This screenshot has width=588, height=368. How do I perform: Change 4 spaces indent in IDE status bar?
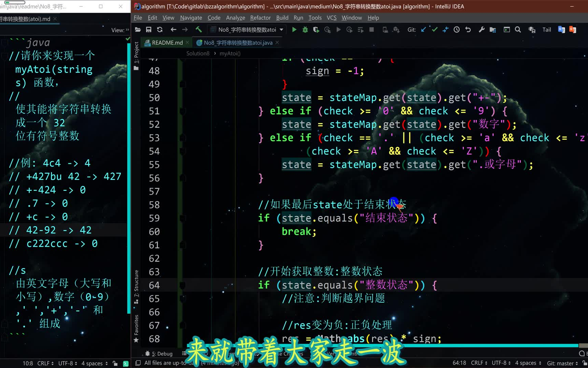[528, 363]
